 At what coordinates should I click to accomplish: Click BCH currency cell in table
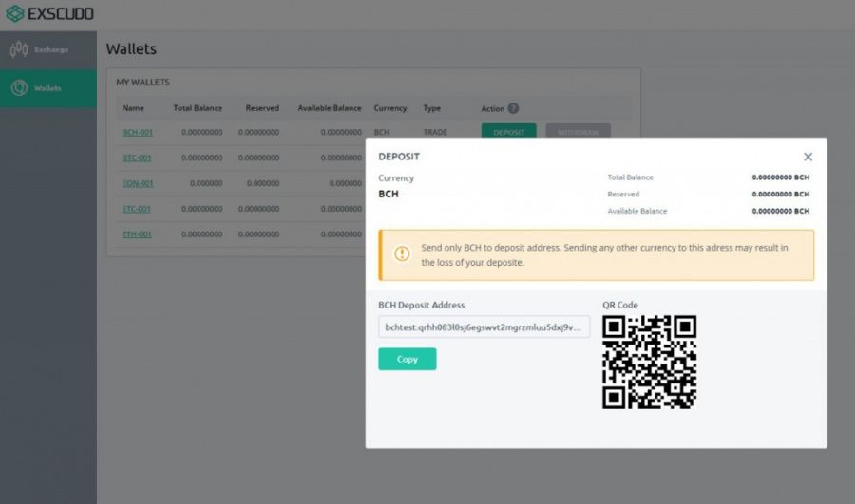coord(382,132)
